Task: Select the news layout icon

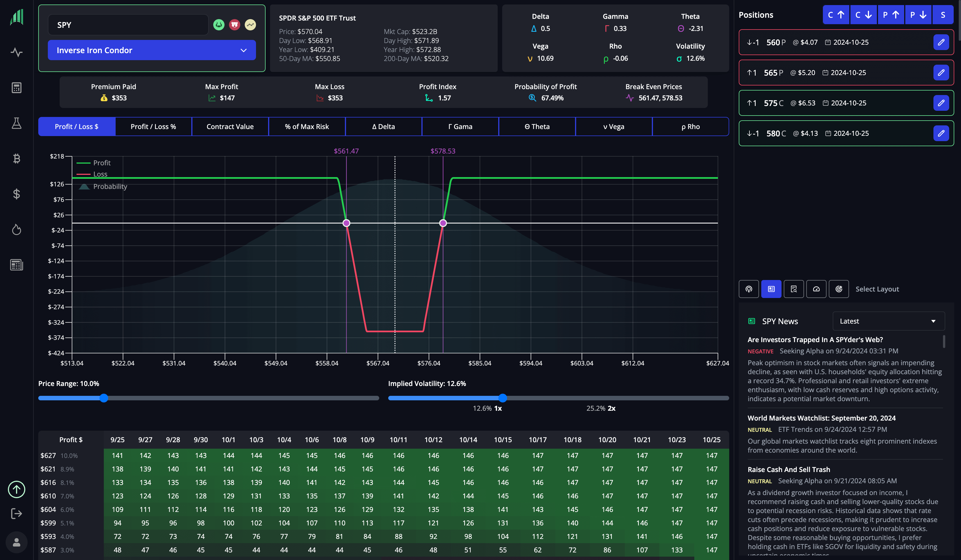Action: tap(771, 289)
